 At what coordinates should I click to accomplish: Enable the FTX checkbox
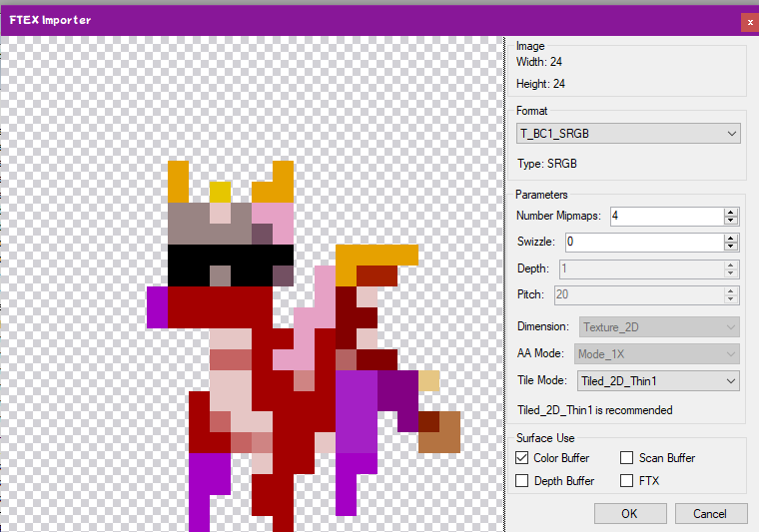pos(626,481)
